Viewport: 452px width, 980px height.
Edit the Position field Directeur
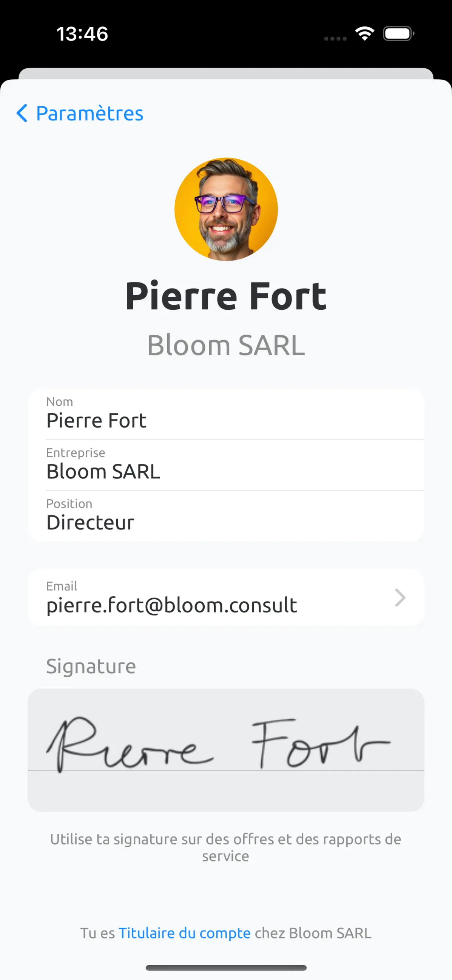click(226, 516)
